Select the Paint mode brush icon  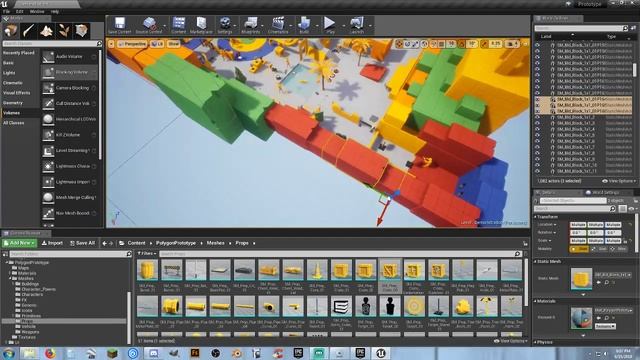click(x=29, y=31)
